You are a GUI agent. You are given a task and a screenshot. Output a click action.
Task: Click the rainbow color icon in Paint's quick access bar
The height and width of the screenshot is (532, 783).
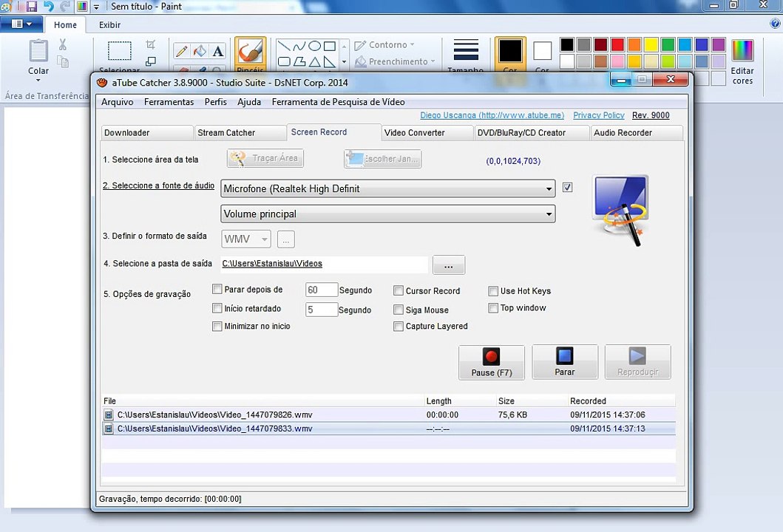pos(82,7)
